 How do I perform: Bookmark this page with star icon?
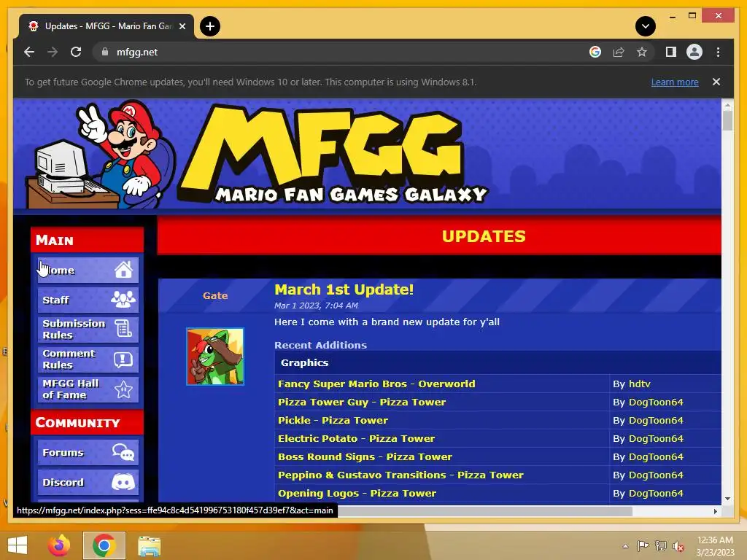pyautogui.click(x=642, y=52)
